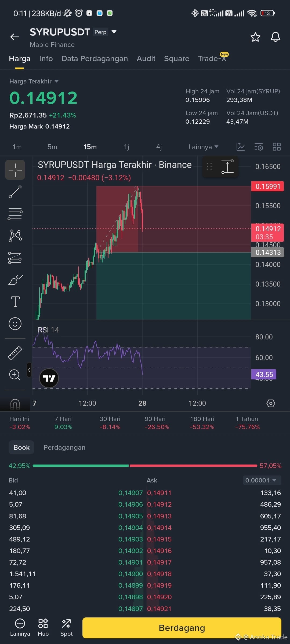Viewport: 290px width, 644px height.
Task: Select the 4j timeframe
Action: pos(159,147)
